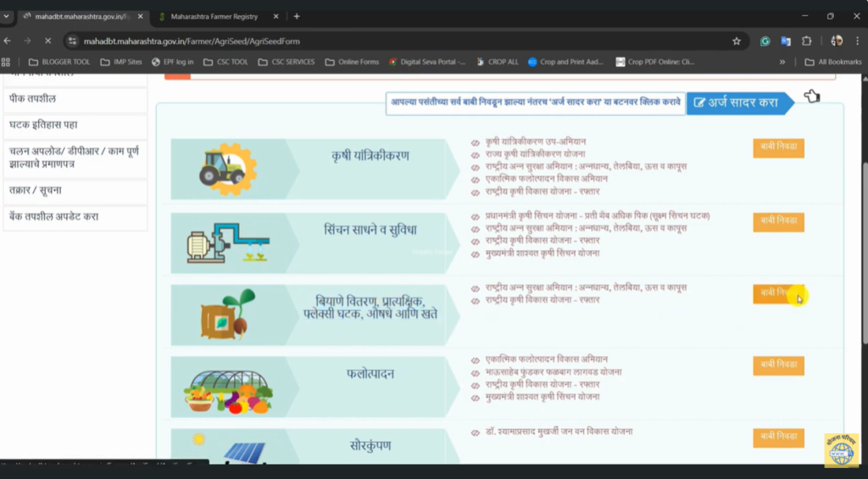Expand the hidden bookmarks overflow chevron
This screenshot has height=479, width=868.
[782, 62]
